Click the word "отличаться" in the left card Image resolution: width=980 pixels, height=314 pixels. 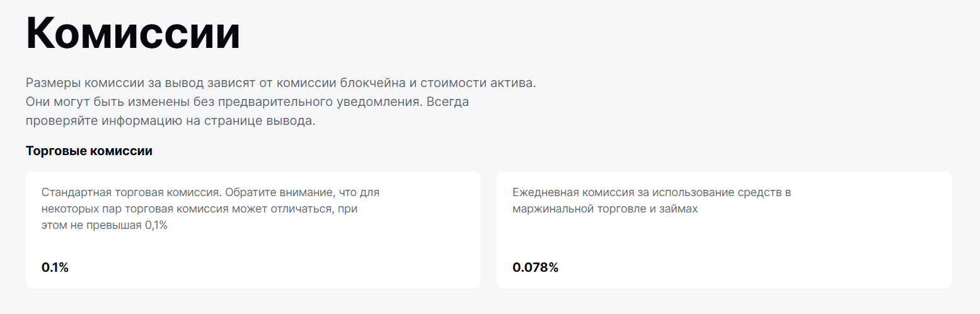(306, 209)
